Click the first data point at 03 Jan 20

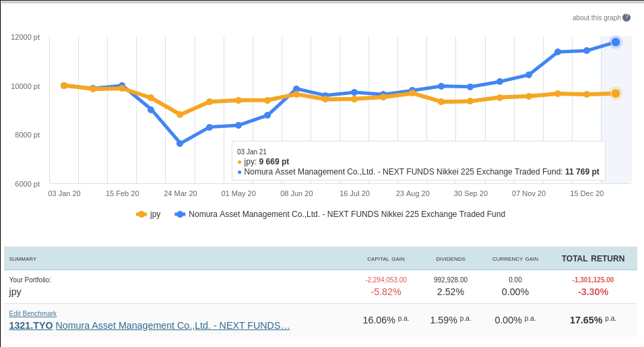pyautogui.click(x=64, y=86)
